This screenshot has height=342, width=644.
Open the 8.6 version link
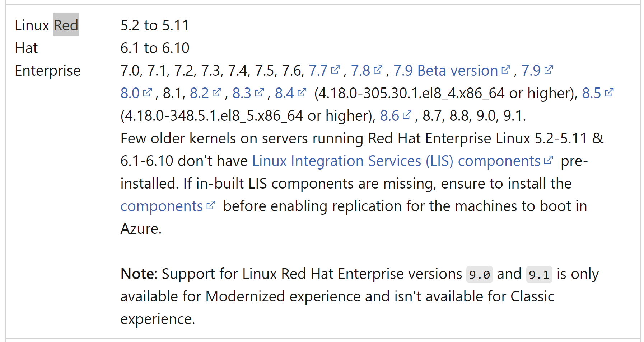(396, 116)
